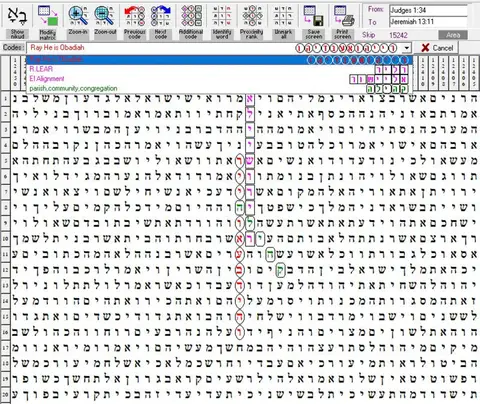Select row header number 16

click(5, 332)
